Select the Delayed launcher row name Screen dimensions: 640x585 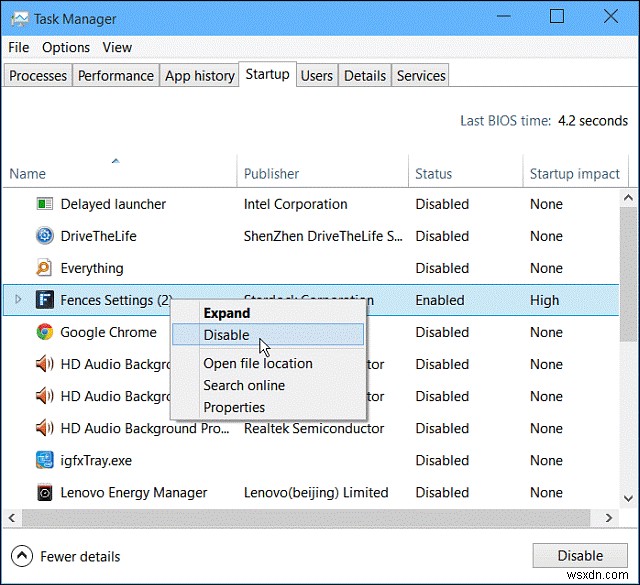tap(113, 204)
